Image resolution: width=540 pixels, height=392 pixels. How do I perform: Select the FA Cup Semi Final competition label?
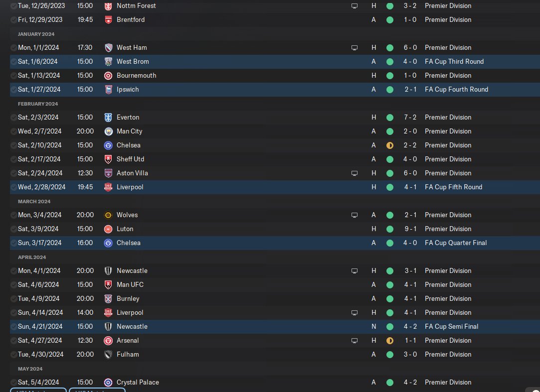coord(451,327)
